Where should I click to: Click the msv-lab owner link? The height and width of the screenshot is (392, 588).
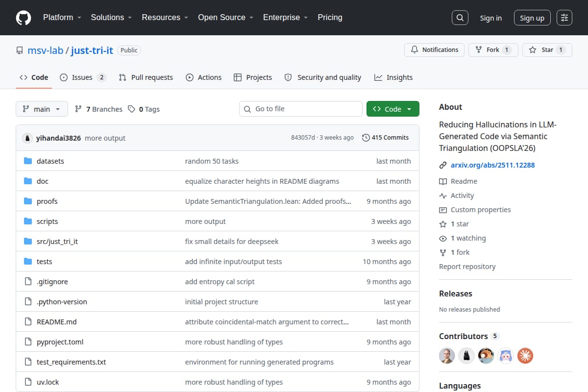point(45,50)
